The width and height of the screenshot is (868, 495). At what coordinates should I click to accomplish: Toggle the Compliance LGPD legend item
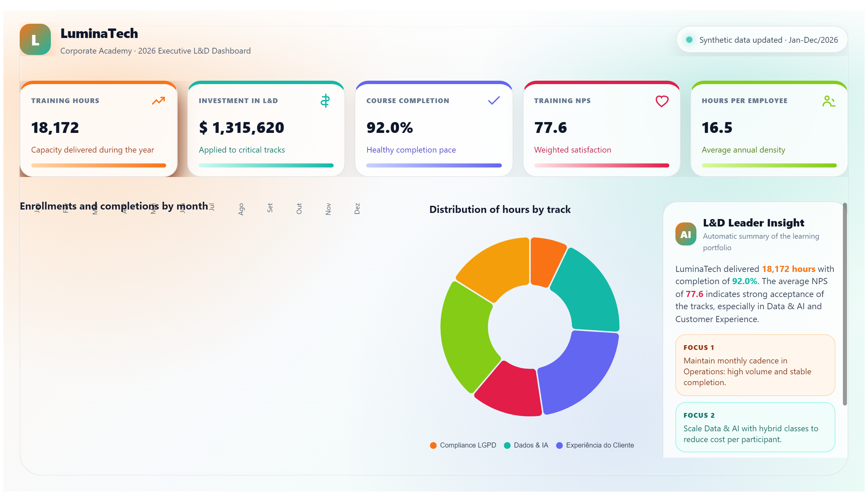(463, 446)
